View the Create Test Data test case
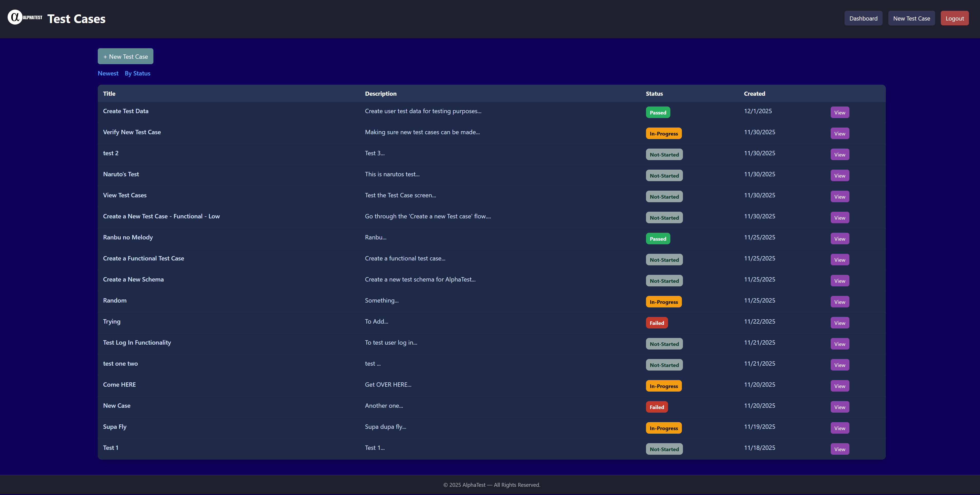Viewport: 980px width, 495px height. click(839, 113)
